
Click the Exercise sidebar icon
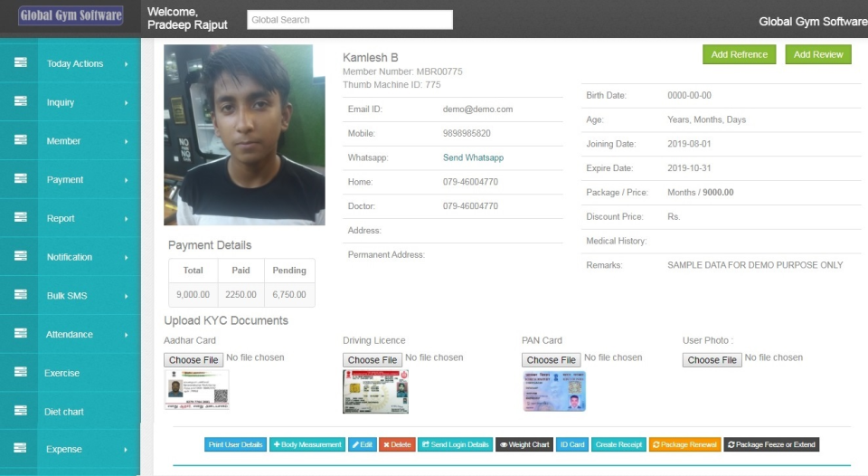tap(21, 371)
